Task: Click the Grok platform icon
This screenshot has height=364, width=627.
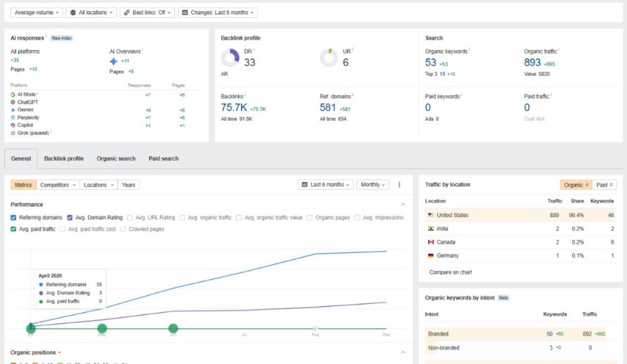Action: pos(13,133)
